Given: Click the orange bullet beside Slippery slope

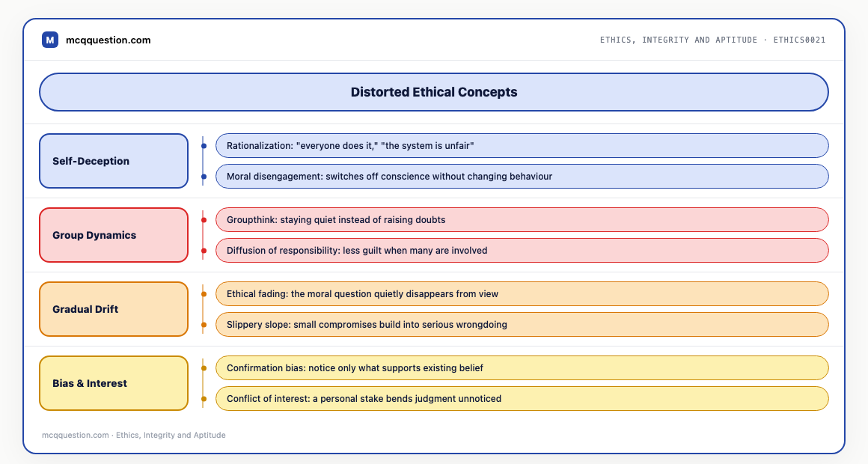Looking at the screenshot, I should [204, 325].
